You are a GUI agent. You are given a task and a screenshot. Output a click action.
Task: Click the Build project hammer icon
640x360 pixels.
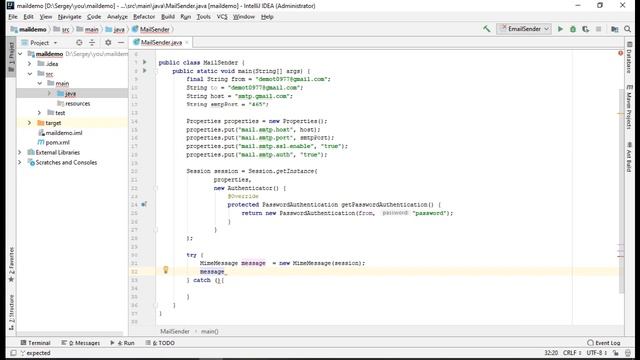tap(487, 29)
